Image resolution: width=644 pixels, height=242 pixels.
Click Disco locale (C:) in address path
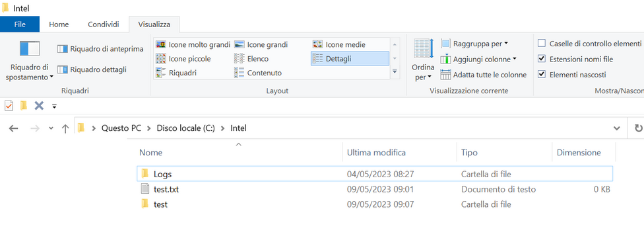tap(185, 128)
